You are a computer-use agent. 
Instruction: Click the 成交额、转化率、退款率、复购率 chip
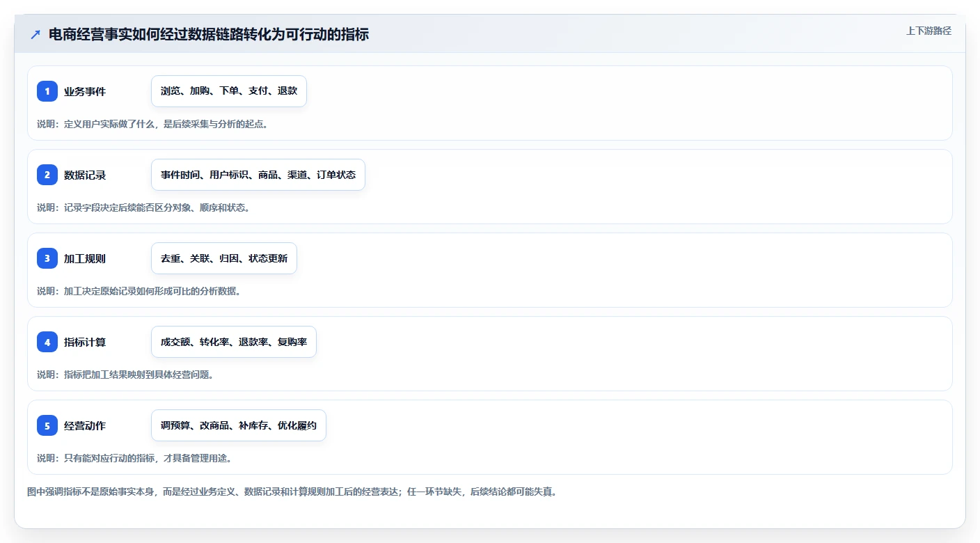(234, 342)
